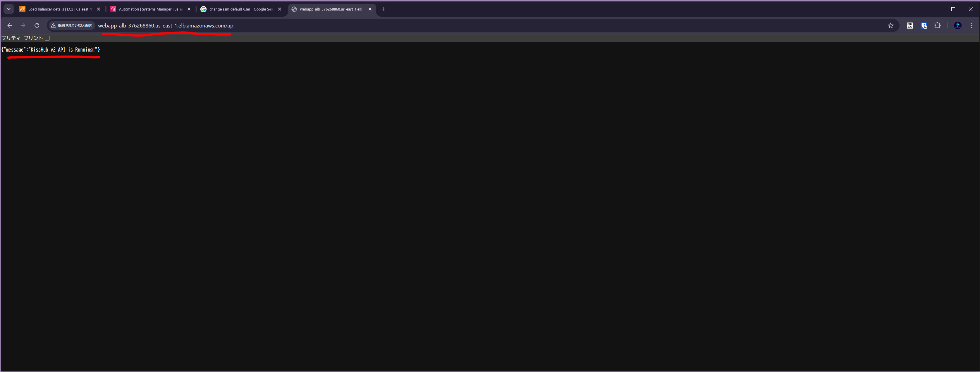Image resolution: width=980 pixels, height=372 pixels.
Task: Go forward one page
Action: pos(23,25)
